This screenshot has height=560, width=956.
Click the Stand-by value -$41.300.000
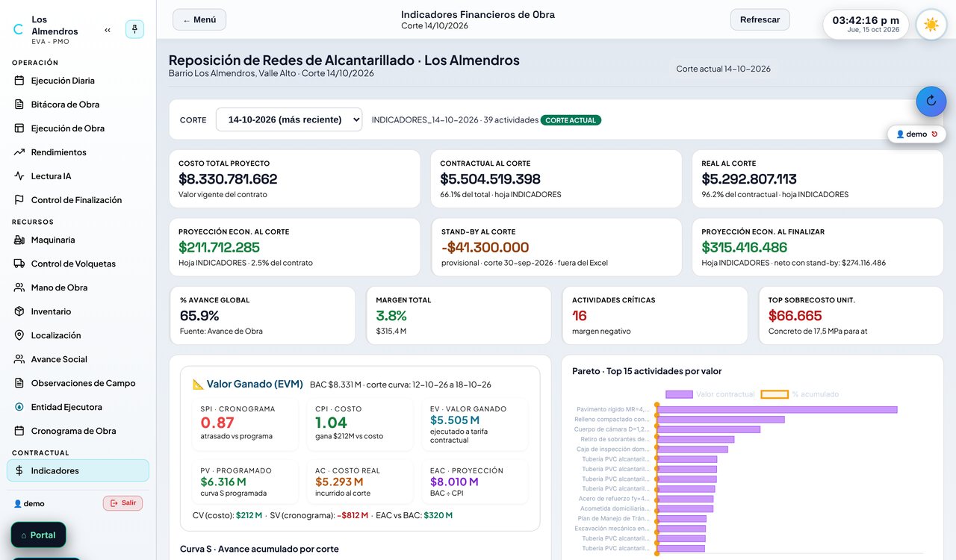click(x=485, y=247)
